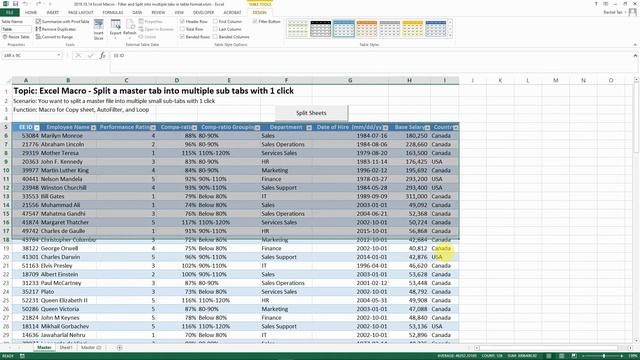Viewport: 640px width, 360px height.
Task: Click the add new sheet plus icon
Action: pyautogui.click(x=119, y=348)
